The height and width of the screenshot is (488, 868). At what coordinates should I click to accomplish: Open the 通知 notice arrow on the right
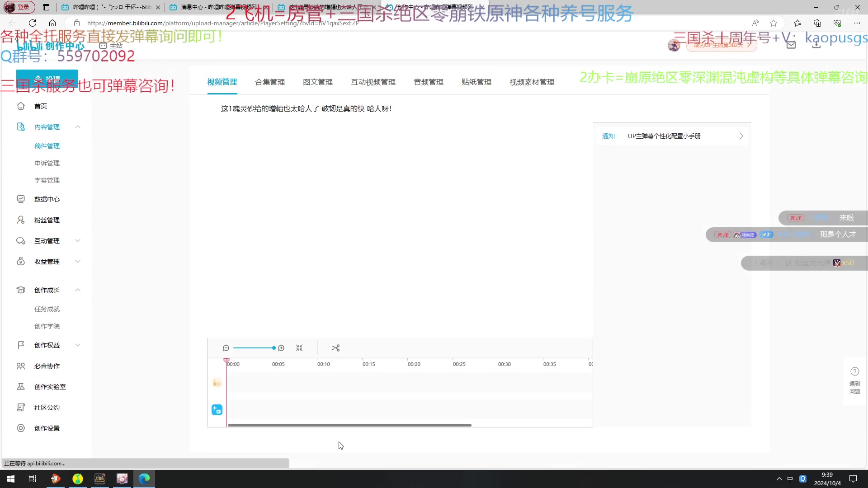pyautogui.click(x=741, y=136)
